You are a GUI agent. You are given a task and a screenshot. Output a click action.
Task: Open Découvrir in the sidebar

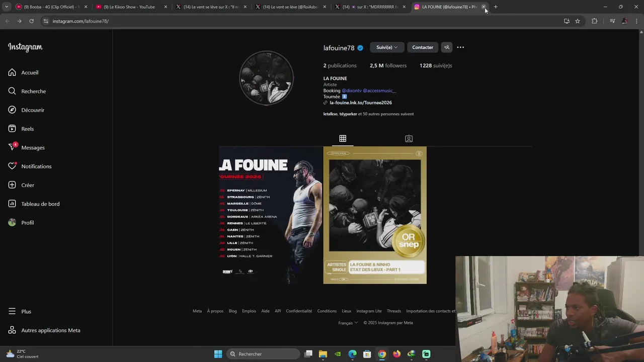(x=26, y=110)
